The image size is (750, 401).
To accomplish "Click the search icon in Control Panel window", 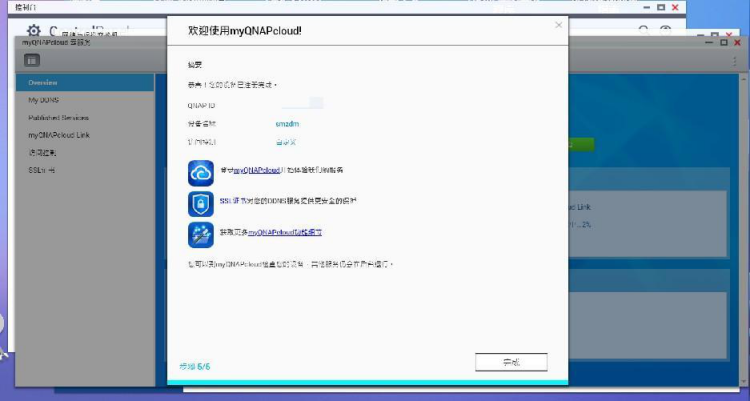I will pyautogui.click(x=644, y=31).
